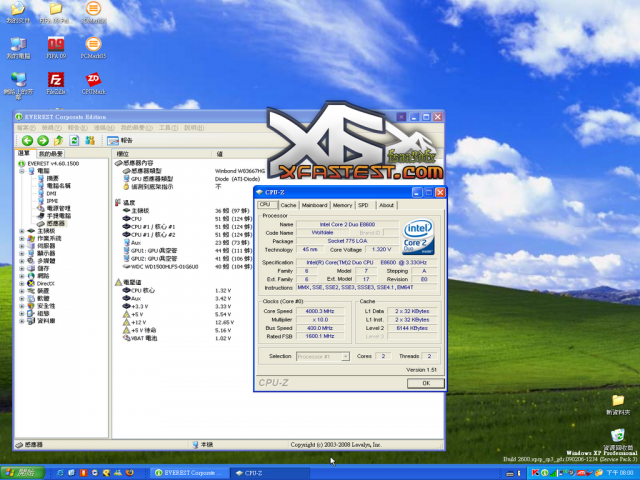This screenshot has height=480, width=640.
Task: Click the Windows Start button
Action: (x=22, y=473)
